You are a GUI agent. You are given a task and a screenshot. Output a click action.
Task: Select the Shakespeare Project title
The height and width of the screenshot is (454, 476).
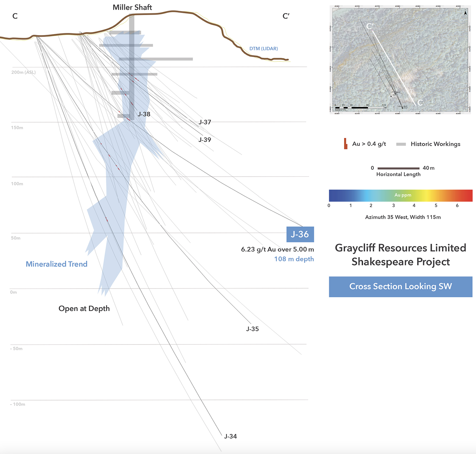pos(400,262)
